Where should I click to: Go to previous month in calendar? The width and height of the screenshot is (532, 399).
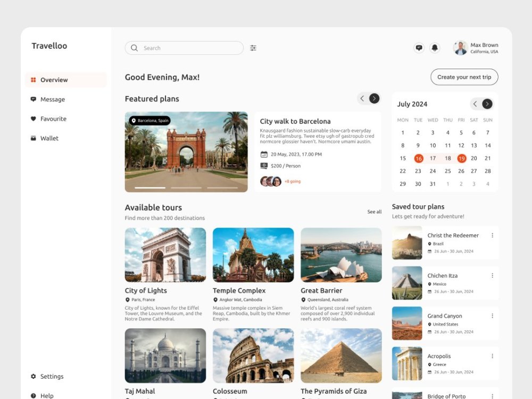(475, 104)
